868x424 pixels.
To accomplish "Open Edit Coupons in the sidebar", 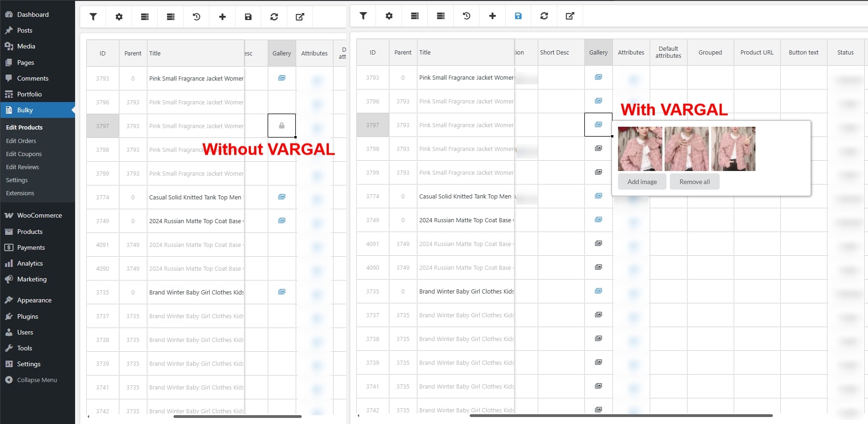I will (x=24, y=154).
